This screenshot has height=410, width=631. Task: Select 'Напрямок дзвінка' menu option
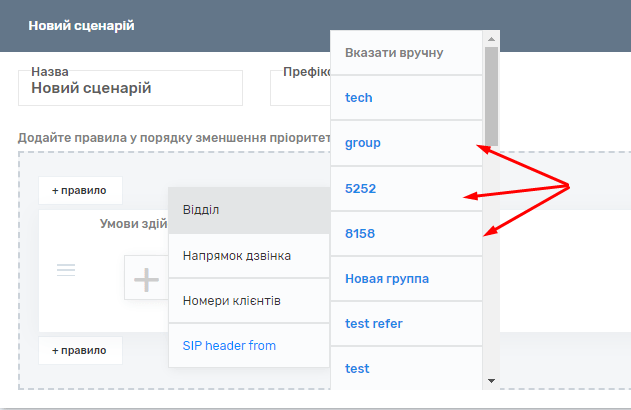pos(248,256)
